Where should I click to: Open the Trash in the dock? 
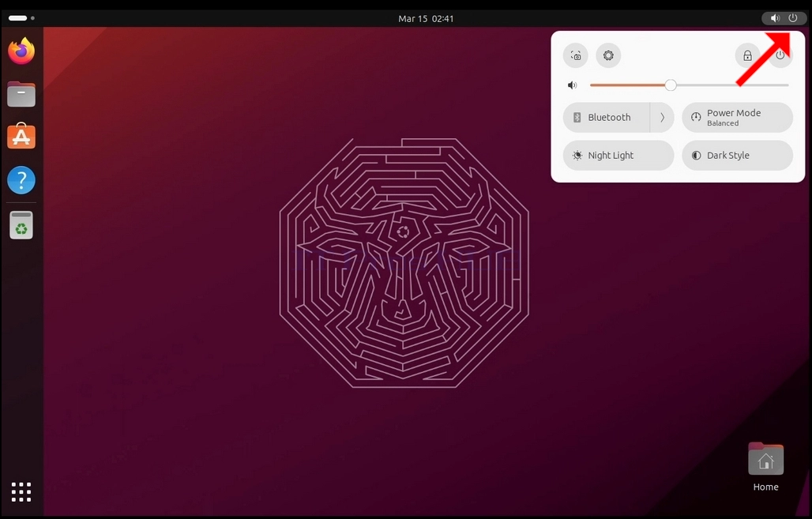(x=21, y=225)
